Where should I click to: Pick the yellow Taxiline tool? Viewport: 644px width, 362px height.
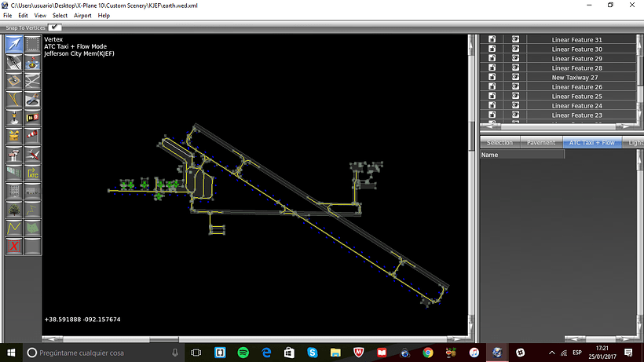(x=14, y=99)
